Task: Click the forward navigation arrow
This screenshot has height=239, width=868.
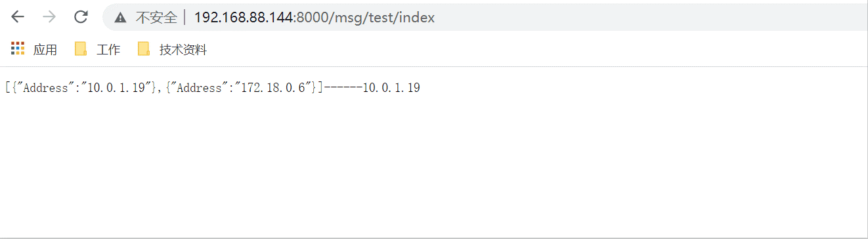Action: [x=49, y=17]
